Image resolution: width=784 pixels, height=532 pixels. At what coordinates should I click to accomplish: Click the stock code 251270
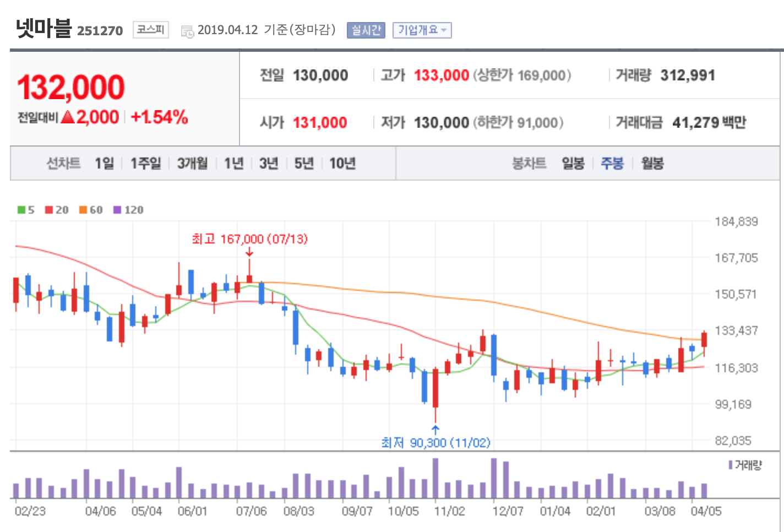point(100,31)
